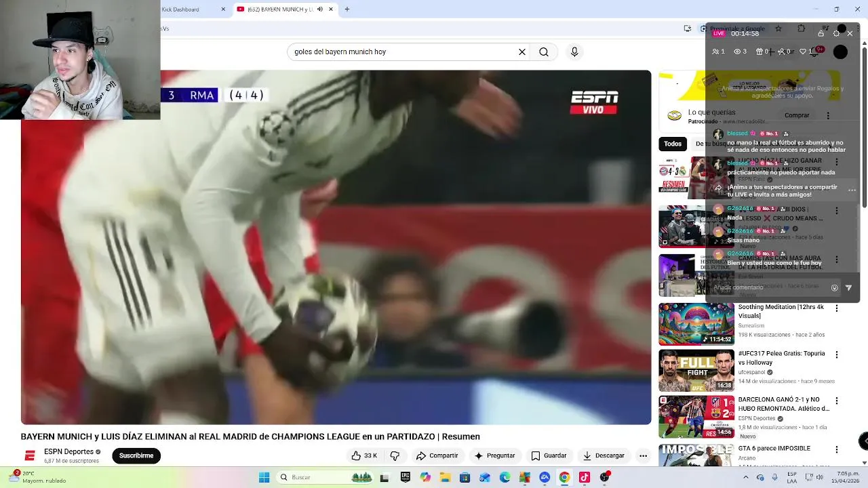
Task: Select the Todos filter chip
Action: (673, 144)
